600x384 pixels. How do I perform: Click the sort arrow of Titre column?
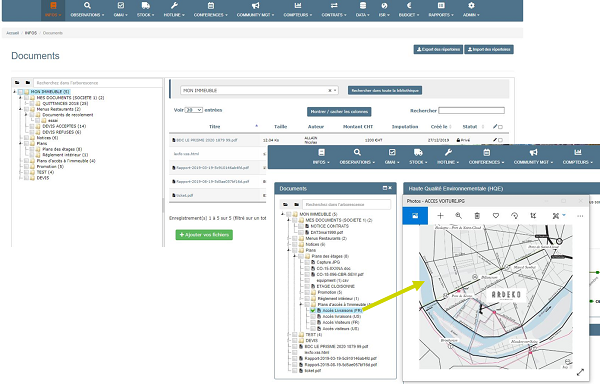[256, 126]
